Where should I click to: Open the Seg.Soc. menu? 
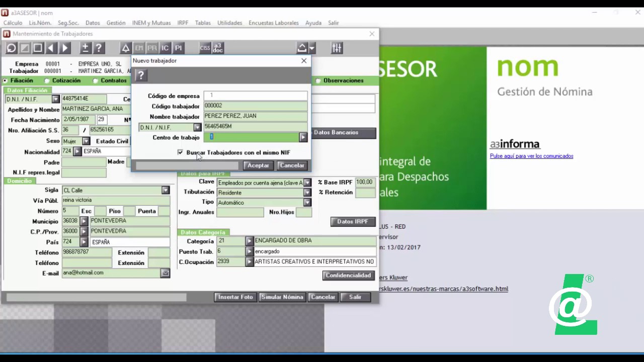pyautogui.click(x=68, y=23)
